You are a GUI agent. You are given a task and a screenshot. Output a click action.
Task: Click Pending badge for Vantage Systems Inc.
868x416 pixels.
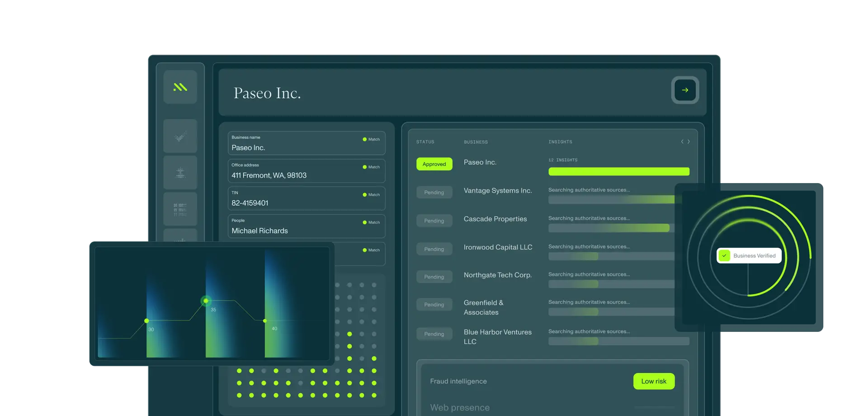[x=434, y=193]
